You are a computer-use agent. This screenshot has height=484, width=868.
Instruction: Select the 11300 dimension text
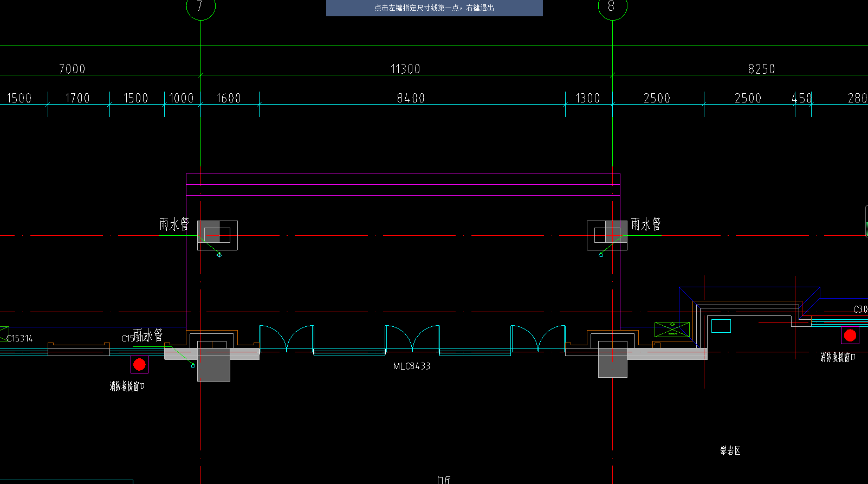pos(405,69)
